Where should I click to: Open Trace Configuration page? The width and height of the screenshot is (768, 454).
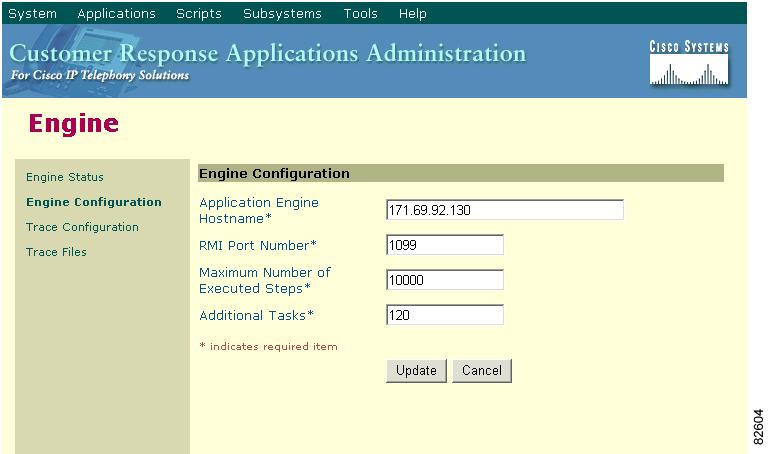point(82,227)
